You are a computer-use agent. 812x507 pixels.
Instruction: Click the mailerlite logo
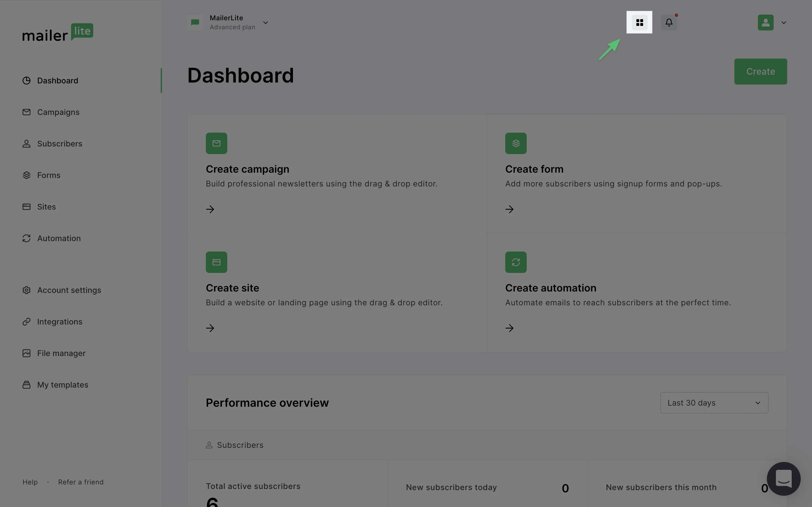tap(58, 32)
